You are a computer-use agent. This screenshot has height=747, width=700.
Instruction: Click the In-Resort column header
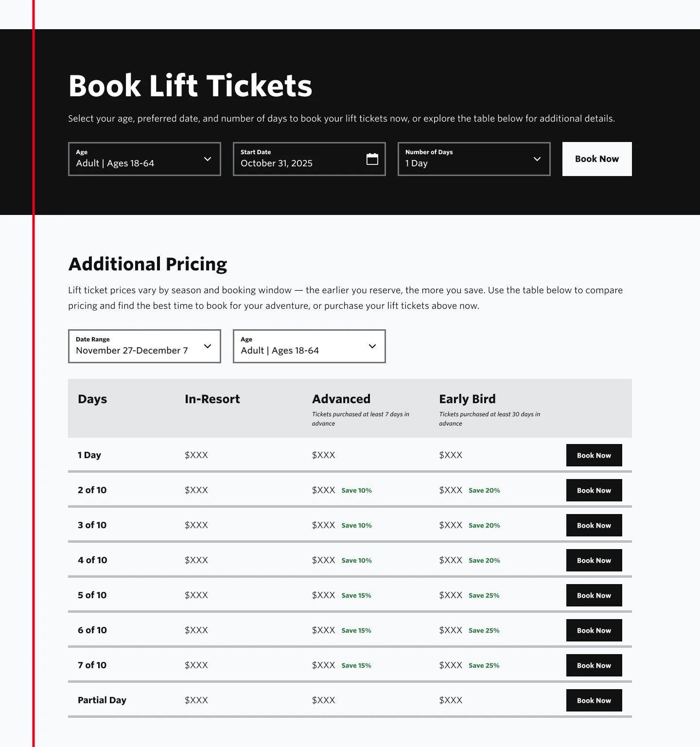click(x=212, y=399)
